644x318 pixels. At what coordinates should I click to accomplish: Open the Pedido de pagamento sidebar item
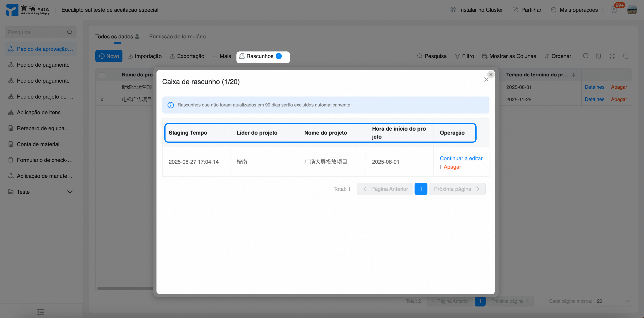pyautogui.click(x=43, y=65)
